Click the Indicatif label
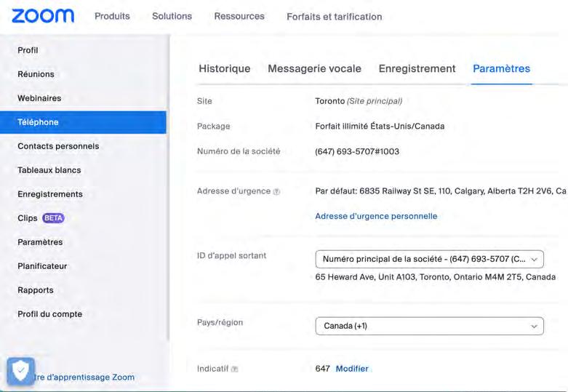This screenshot has height=392, width=568. [x=212, y=369]
